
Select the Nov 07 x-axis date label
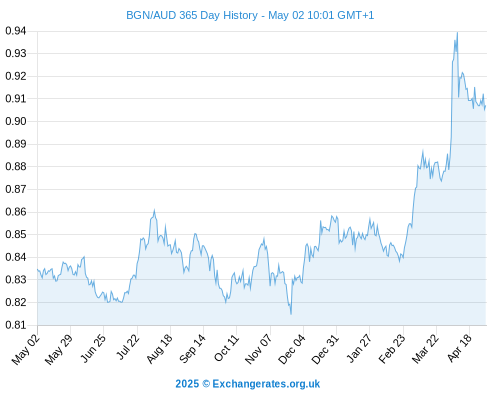coord(258,349)
